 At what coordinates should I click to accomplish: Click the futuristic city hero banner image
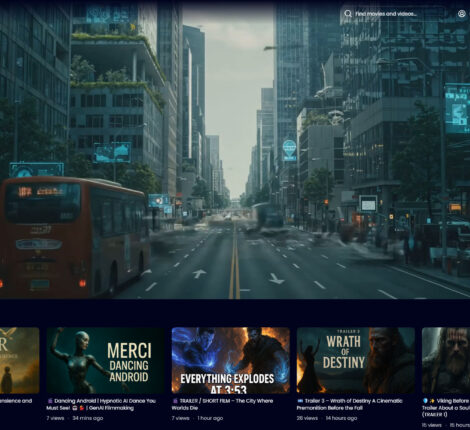tap(235, 150)
